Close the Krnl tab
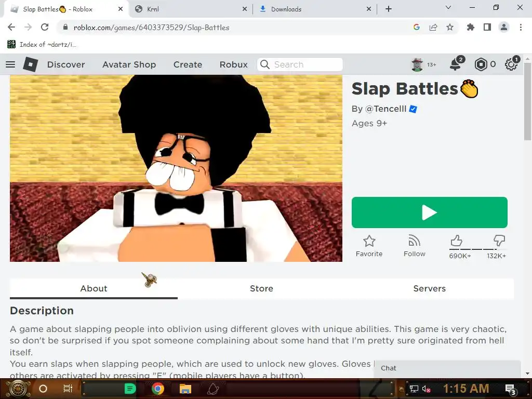The width and height of the screenshot is (532, 399). pyautogui.click(x=245, y=9)
